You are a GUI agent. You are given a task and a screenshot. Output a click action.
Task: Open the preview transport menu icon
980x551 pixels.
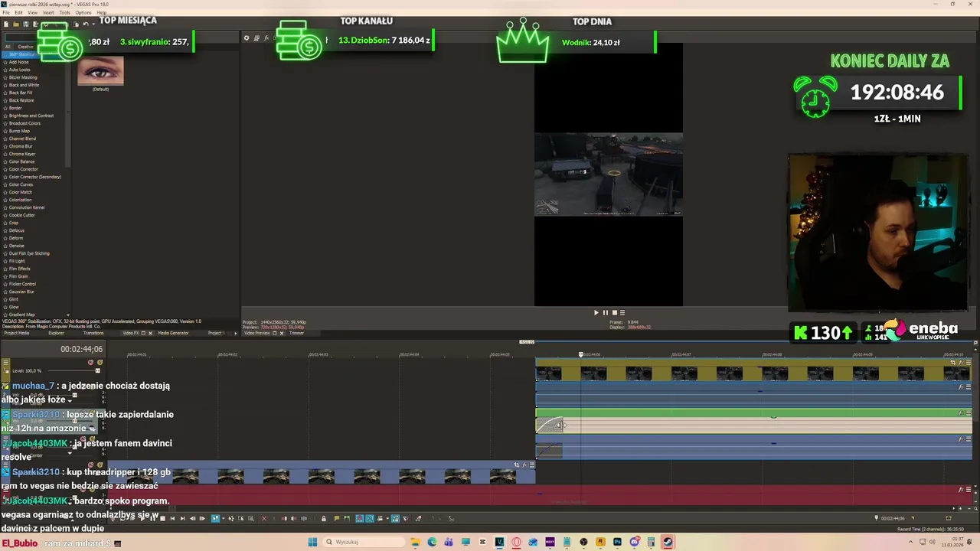click(622, 312)
